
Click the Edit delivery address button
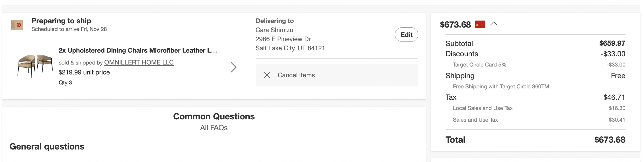[x=406, y=35]
